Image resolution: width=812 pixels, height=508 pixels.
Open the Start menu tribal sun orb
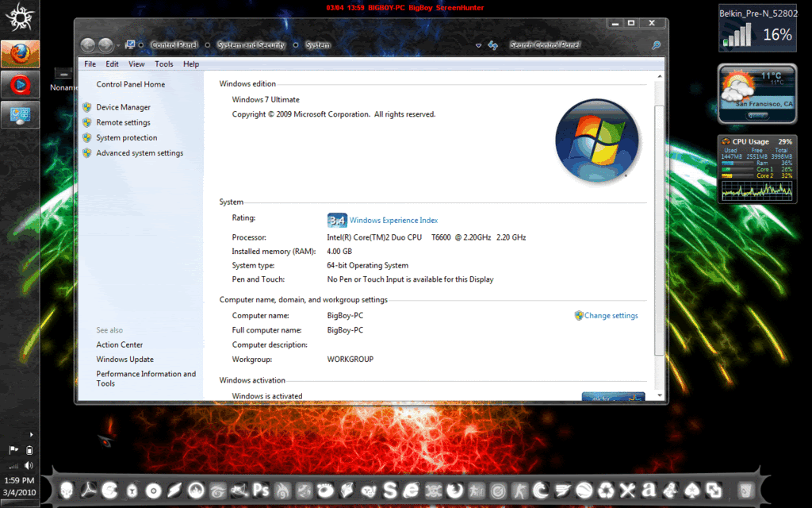tap(20, 17)
